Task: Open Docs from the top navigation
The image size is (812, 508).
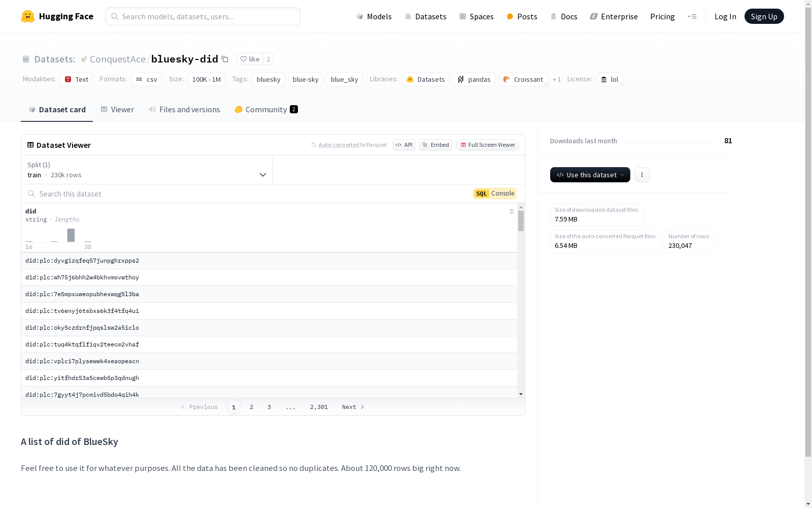Action: (x=564, y=16)
